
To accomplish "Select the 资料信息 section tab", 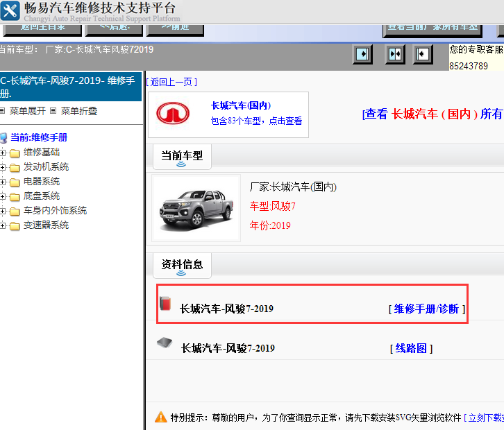I will click(182, 266).
